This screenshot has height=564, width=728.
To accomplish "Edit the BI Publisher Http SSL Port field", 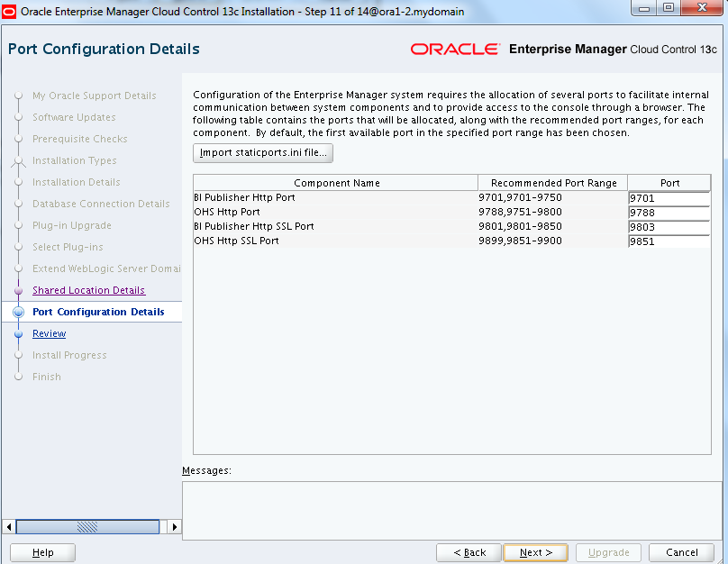I will pyautogui.click(x=670, y=227).
